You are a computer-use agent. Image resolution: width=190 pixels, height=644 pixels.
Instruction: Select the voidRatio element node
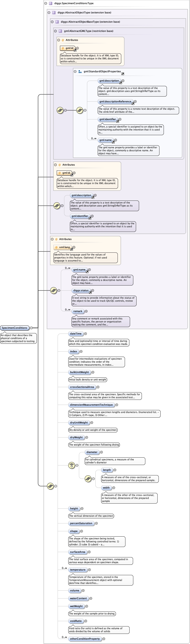[x=76, y=621]
